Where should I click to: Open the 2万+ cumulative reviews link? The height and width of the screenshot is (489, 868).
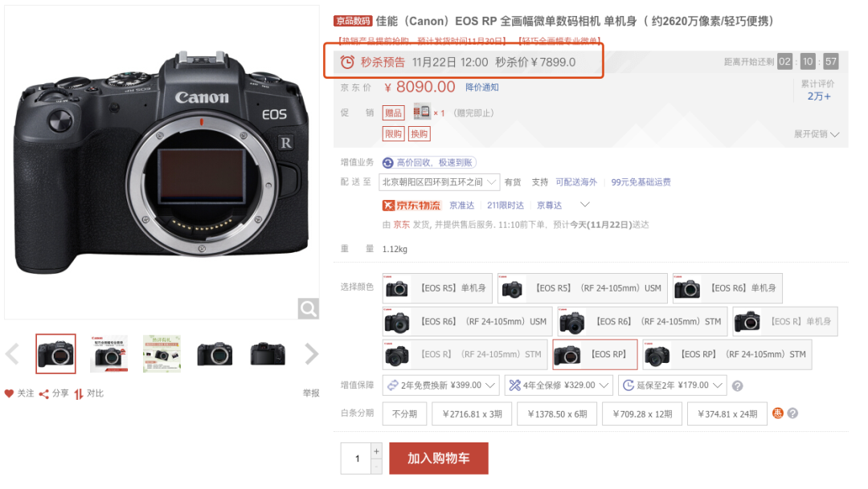(819, 96)
